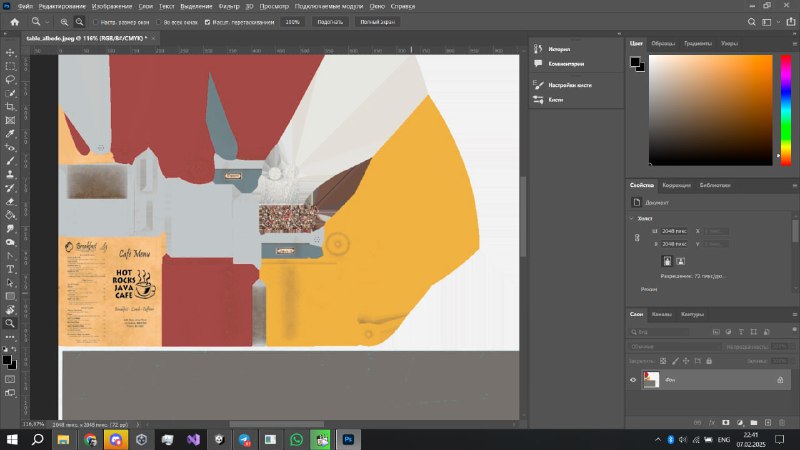This screenshot has width=800, height=450.
Task: Open the layer blend mode dropdown
Action: pos(674,346)
